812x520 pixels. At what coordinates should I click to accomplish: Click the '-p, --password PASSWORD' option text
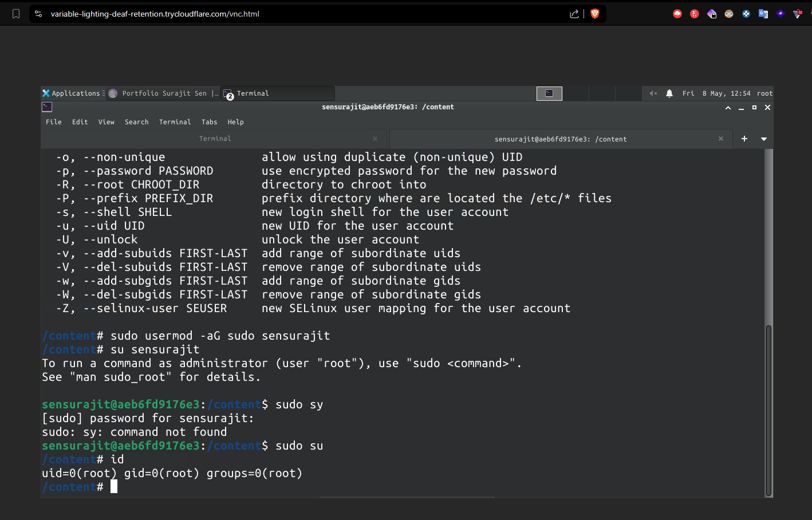pos(135,171)
